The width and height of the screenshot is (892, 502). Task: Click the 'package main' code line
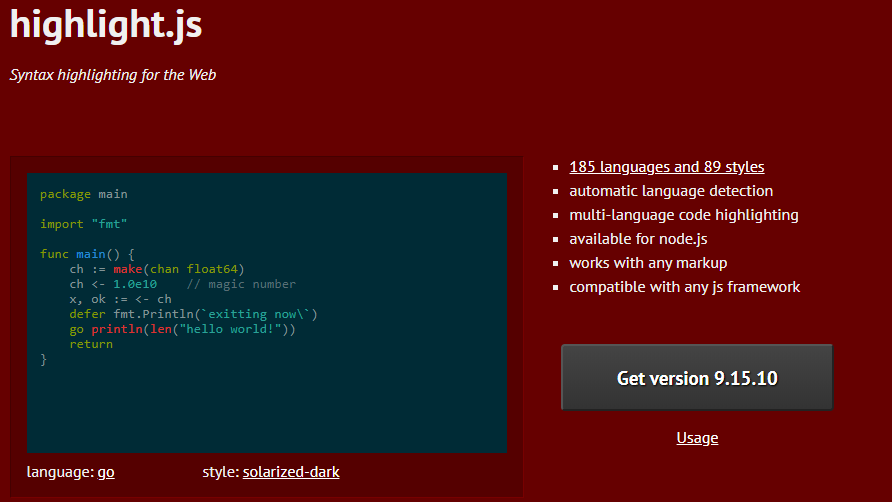pyautogui.click(x=84, y=194)
